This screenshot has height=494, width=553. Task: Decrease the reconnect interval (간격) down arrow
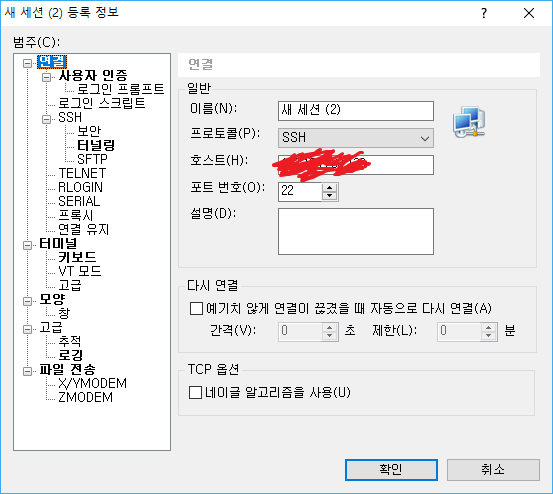click(330, 336)
